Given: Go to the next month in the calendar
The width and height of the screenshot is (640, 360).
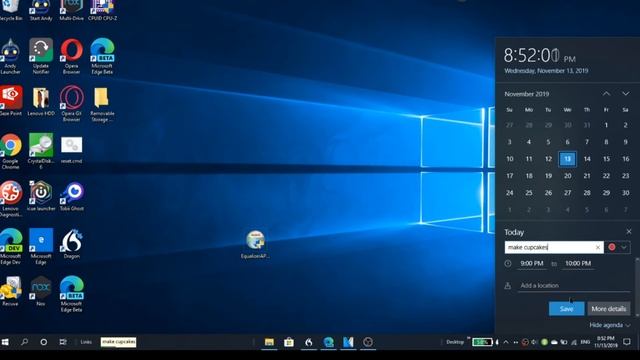Looking at the screenshot, I should (x=625, y=94).
